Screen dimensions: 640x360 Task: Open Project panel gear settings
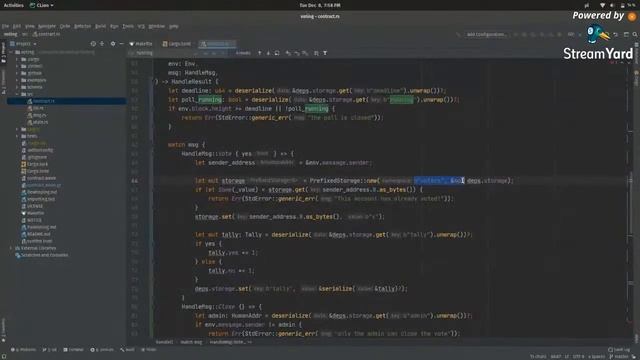(x=113, y=44)
